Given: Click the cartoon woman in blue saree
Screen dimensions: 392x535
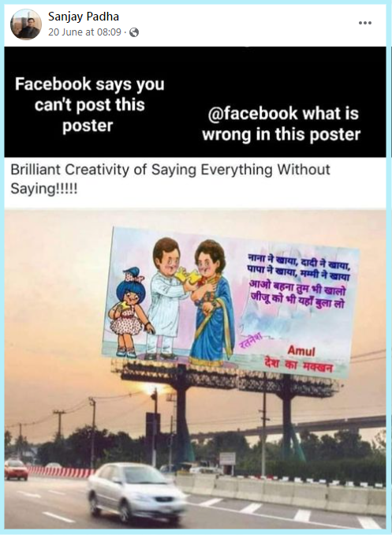Looking at the screenshot, I should click(211, 305).
